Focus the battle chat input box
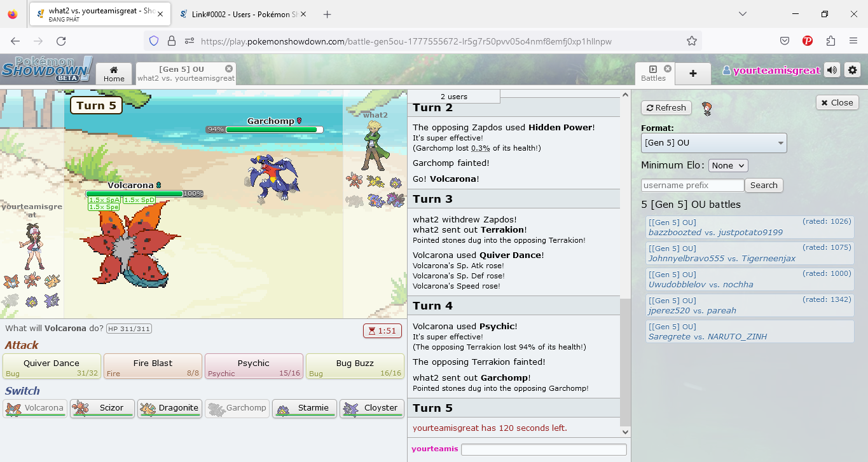This screenshot has height=462, width=868. (x=544, y=449)
